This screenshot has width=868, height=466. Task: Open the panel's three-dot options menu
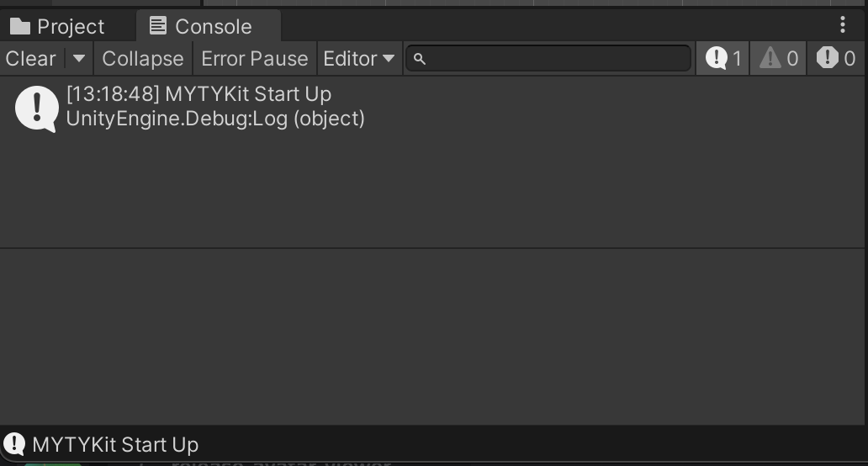(x=843, y=25)
